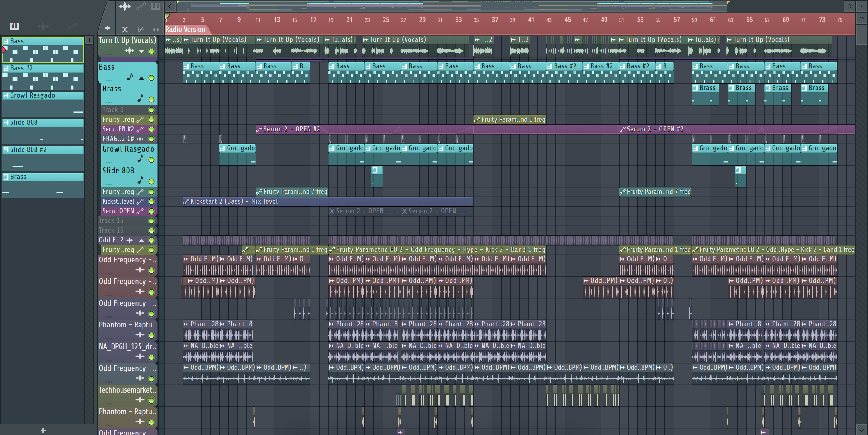Click the note icon on Brass track header
The height and width of the screenshot is (435, 868).
(x=140, y=98)
